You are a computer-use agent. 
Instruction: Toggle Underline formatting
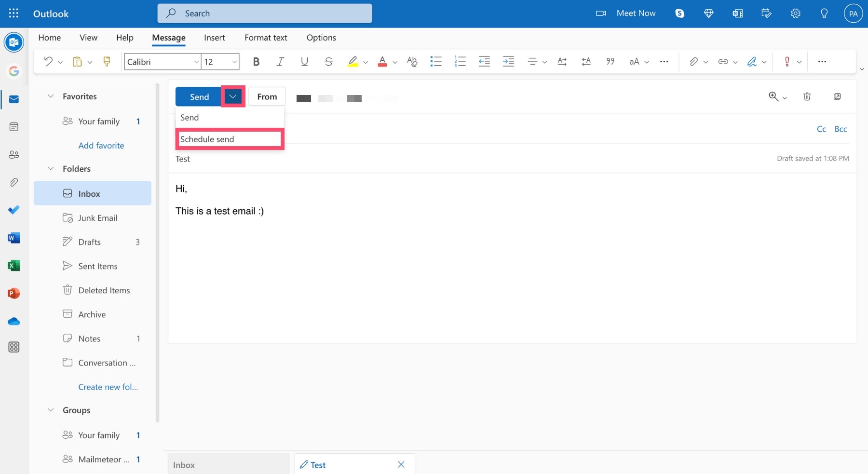click(x=304, y=61)
